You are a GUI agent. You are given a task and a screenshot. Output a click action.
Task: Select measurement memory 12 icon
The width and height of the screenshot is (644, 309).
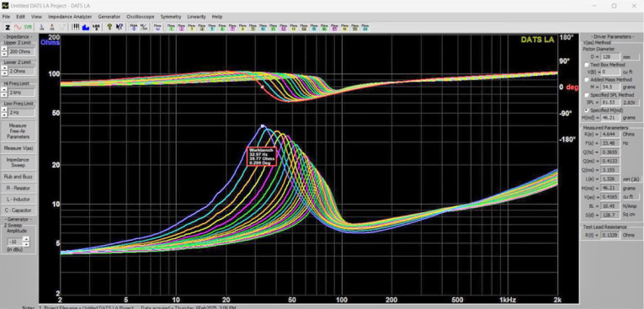tap(284, 27)
